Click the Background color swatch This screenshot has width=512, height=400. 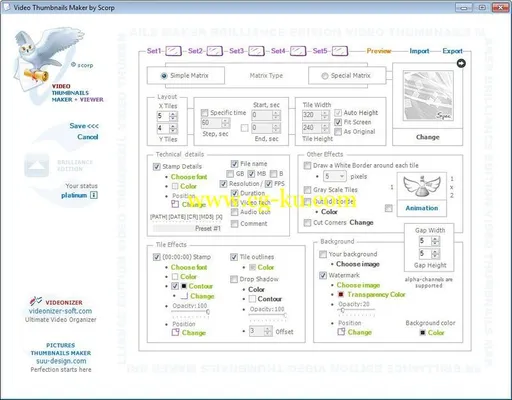(423, 332)
